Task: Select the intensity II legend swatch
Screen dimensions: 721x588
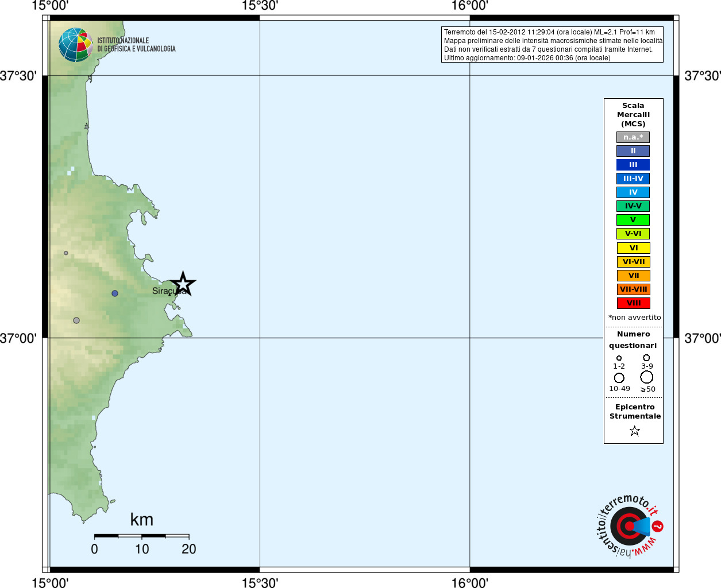Action: [x=633, y=151]
